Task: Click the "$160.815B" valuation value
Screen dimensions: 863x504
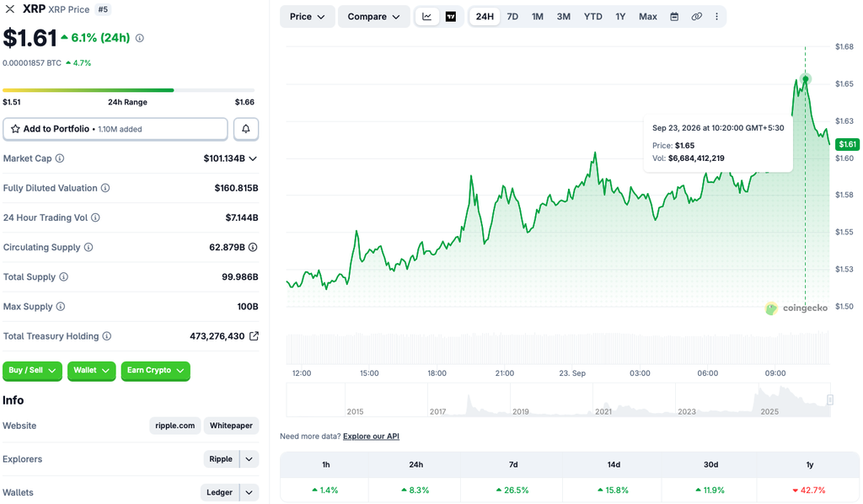Action: click(236, 188)
